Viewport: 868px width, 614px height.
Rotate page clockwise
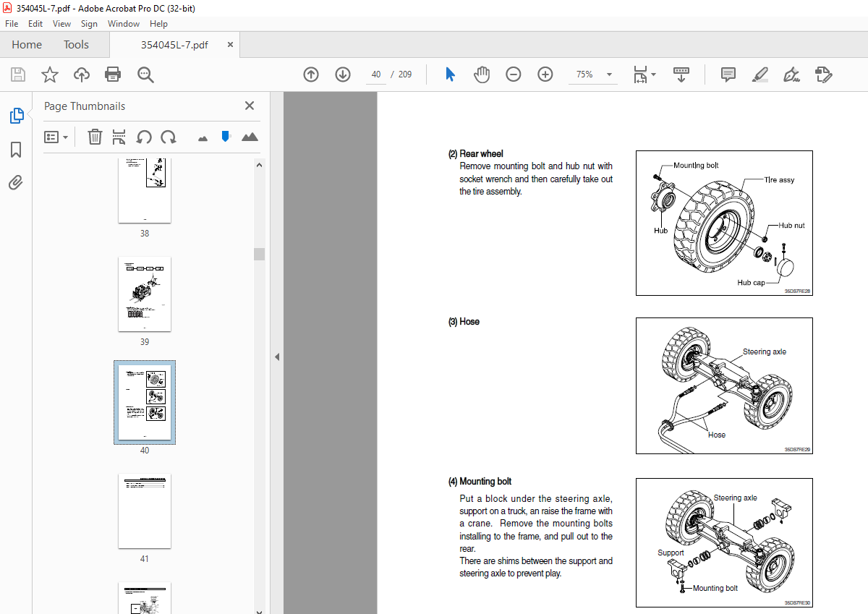169,137
